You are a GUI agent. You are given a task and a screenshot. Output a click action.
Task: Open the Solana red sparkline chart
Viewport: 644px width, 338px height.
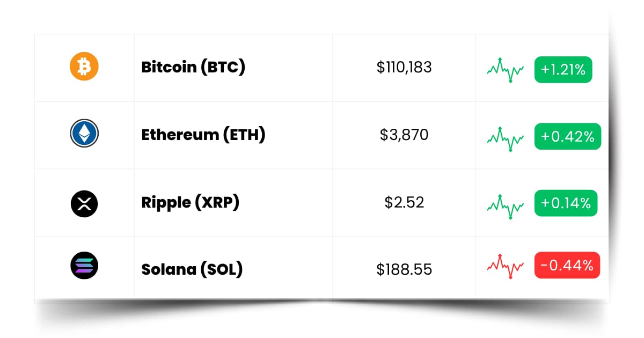pyautogui.click(x=506, y=265)
